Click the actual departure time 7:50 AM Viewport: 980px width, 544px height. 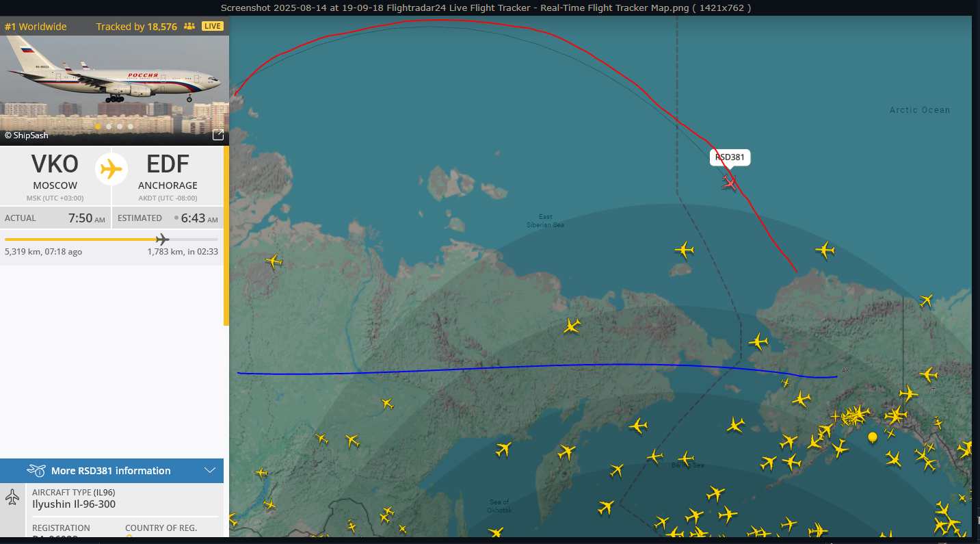tap(86, 219)
